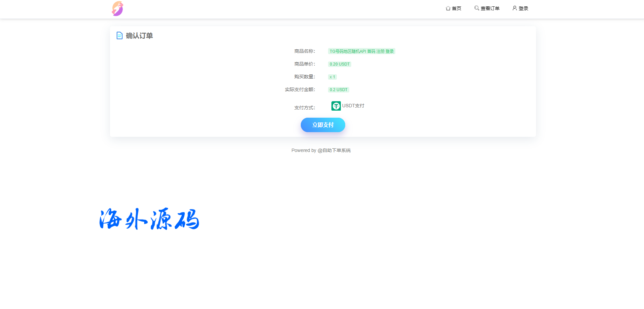Go to the 登录 link

coord(523,8)
